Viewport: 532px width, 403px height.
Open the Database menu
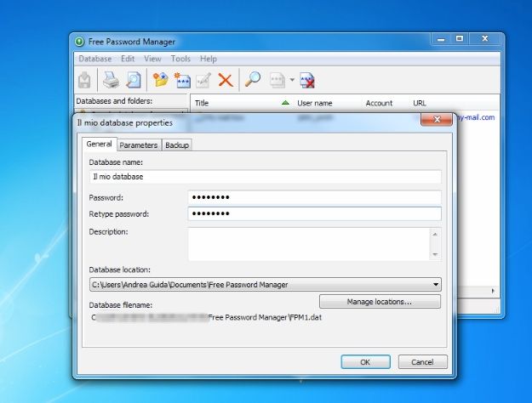pyautogui.click(x=95, y=59)
